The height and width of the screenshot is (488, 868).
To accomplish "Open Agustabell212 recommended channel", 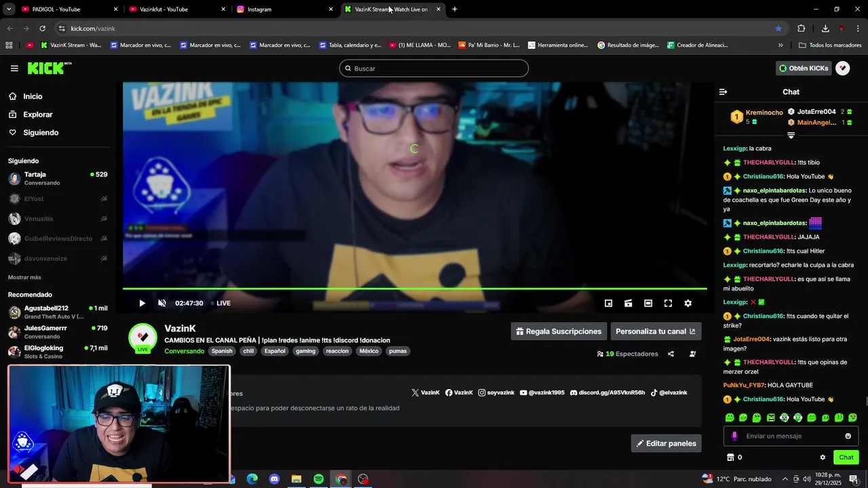I will [x=58, y=312].
